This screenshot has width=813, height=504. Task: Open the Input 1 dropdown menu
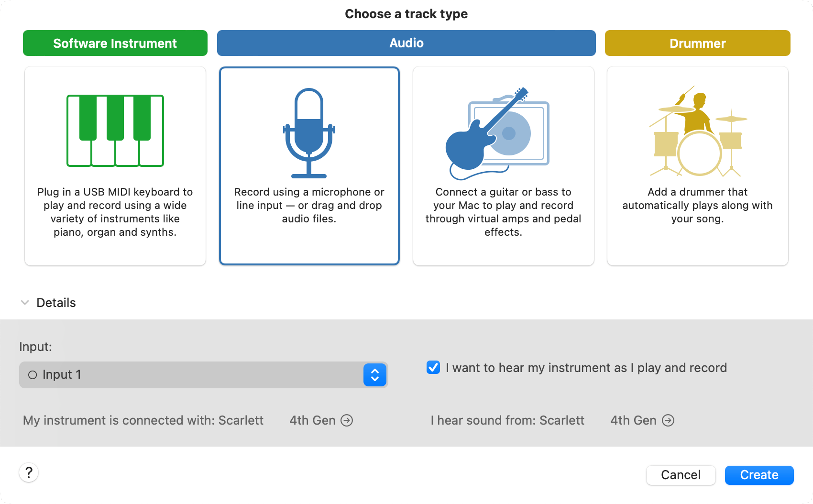coord(191,375)
